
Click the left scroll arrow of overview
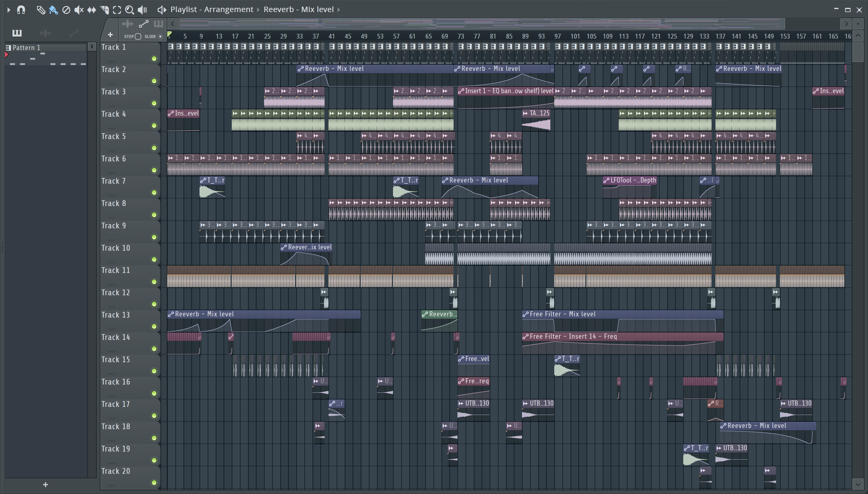pos(173,24)
